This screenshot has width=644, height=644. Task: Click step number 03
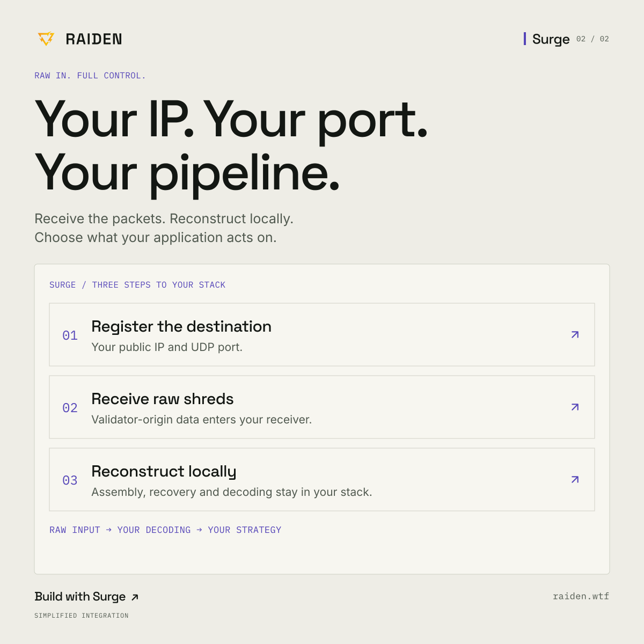click(x=70, y=480)
